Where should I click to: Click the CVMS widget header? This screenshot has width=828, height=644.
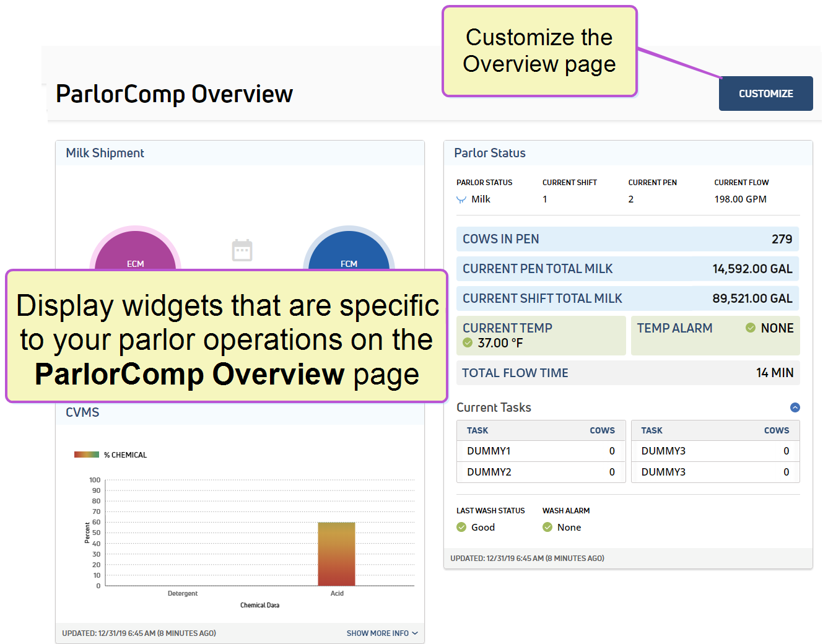click(240, 412)
